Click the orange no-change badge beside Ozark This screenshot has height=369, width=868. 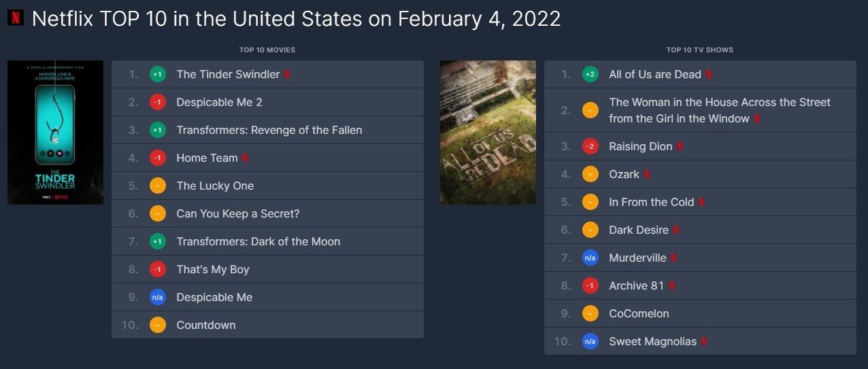tap(590, 175)
